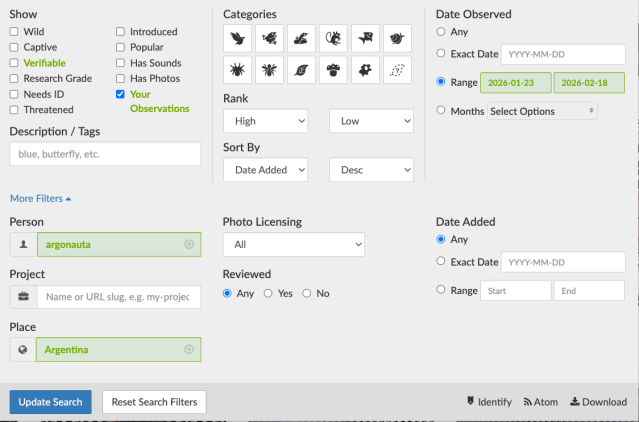Select the Amphibians frog category icon

pyautogui.click(x=269, y=38)
